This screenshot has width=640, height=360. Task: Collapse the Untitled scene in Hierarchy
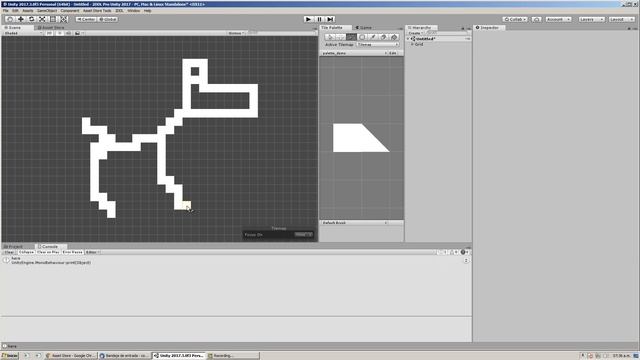[408, 39]
